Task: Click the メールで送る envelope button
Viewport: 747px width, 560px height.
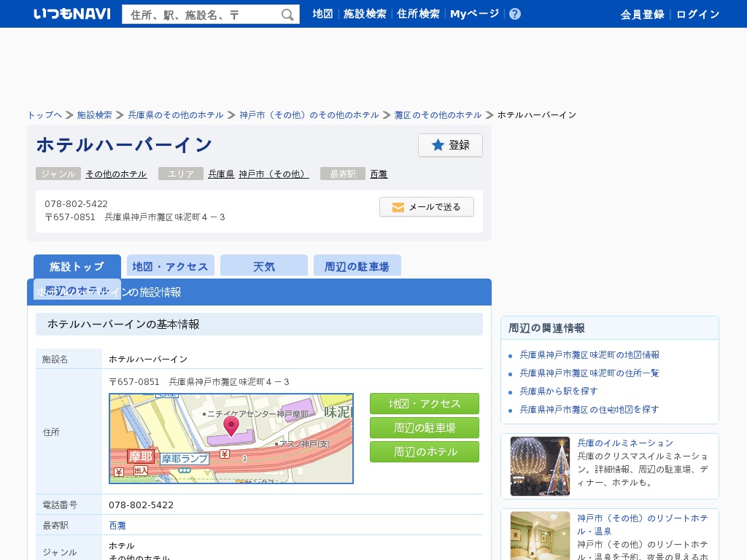Action: point(427,207)
